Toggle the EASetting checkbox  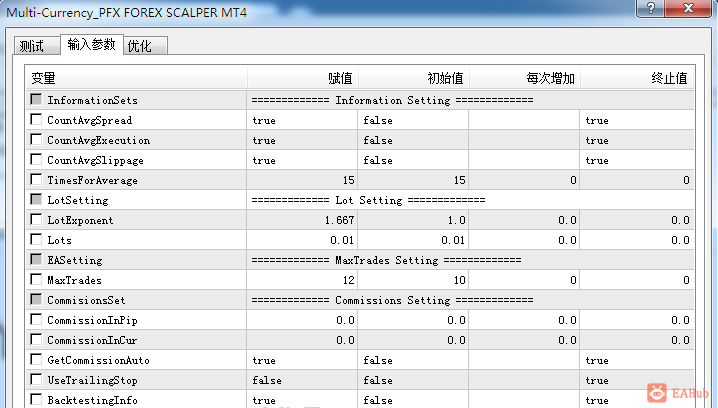[36, 259]
